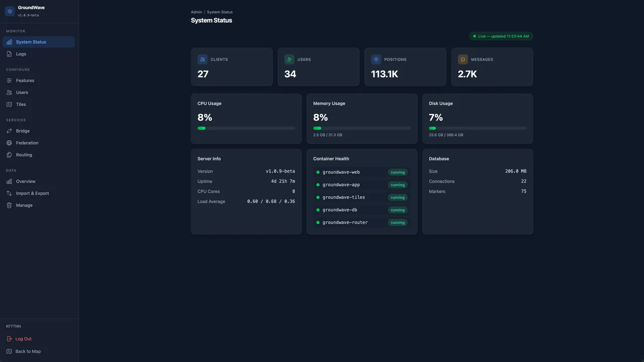Click the Manage trash icon
644x362 pixels.
coord(9,205)
